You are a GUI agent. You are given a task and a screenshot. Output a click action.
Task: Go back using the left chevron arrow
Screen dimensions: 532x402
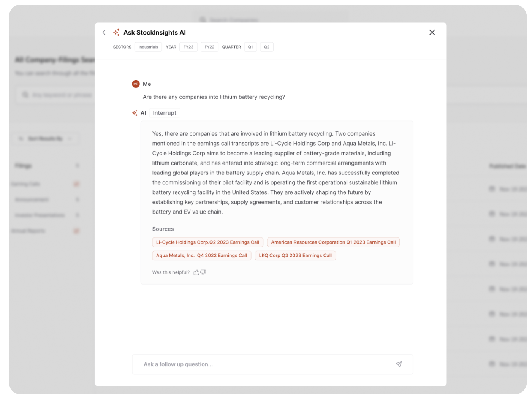tap(104, 32)
